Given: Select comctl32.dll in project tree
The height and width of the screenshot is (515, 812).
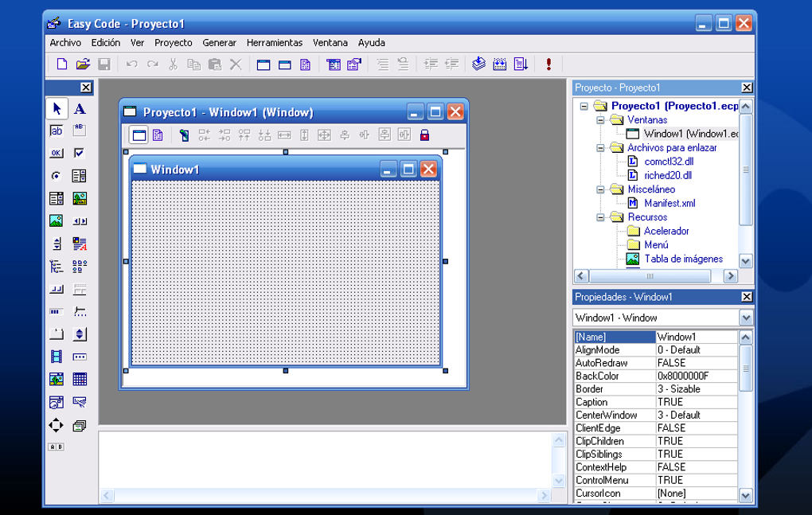Looking at the screenshot, I should point(669,162).
